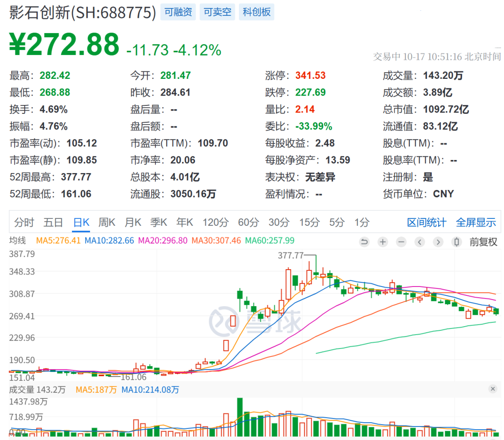The image size is (504, 440).
Task: Select the 五日 chart tab
Action: [x=53, y=223]
